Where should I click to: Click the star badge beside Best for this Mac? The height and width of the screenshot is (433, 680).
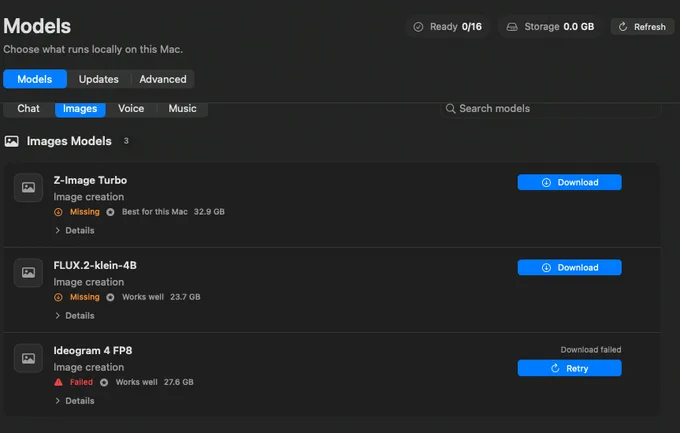click(x=111, y=212)
